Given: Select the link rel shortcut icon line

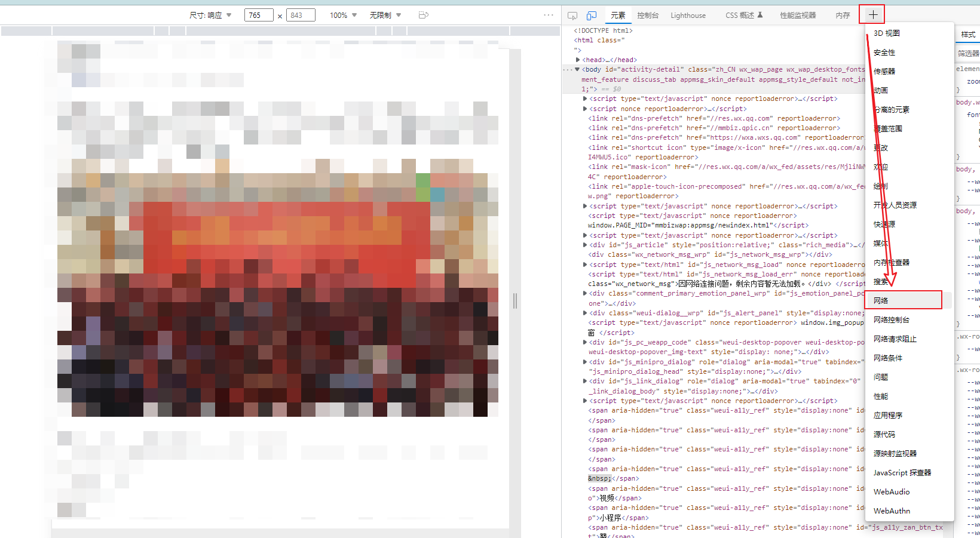Looking at the screenshot, I should click(726, 153).
